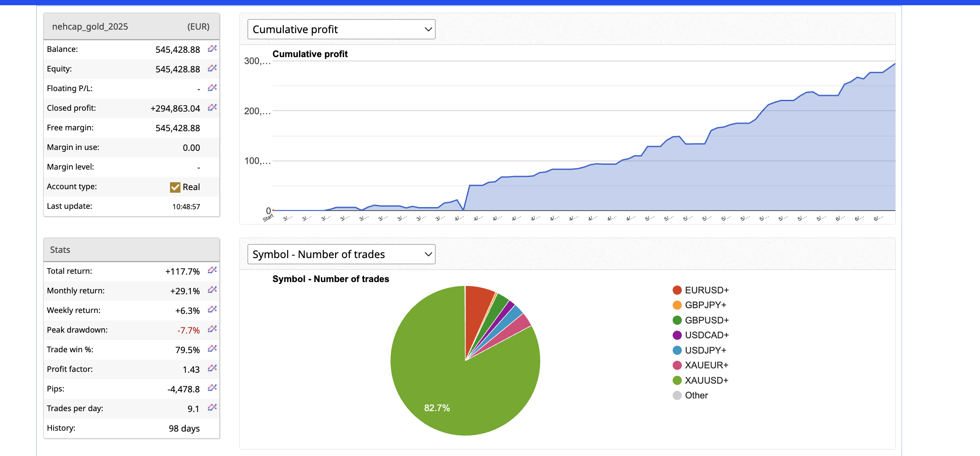
Task: Click the Stats panel header
Action: tap(131, 250)
